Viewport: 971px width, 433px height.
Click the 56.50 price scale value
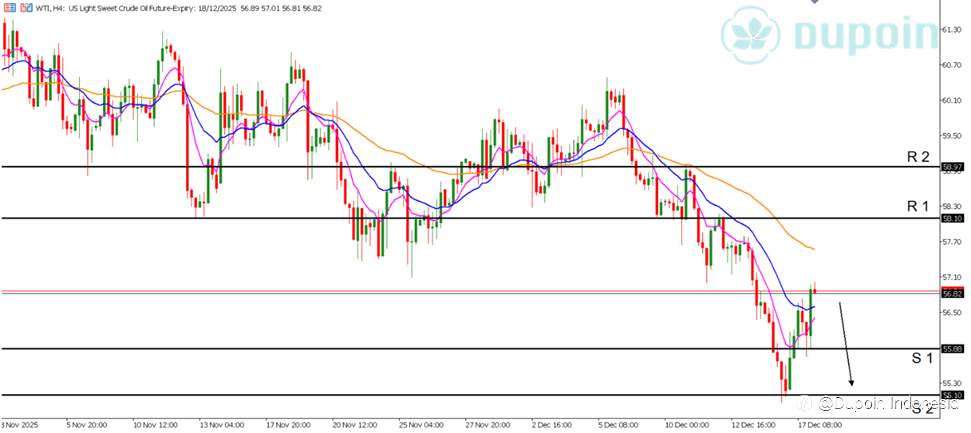click(x=951, y=313)
